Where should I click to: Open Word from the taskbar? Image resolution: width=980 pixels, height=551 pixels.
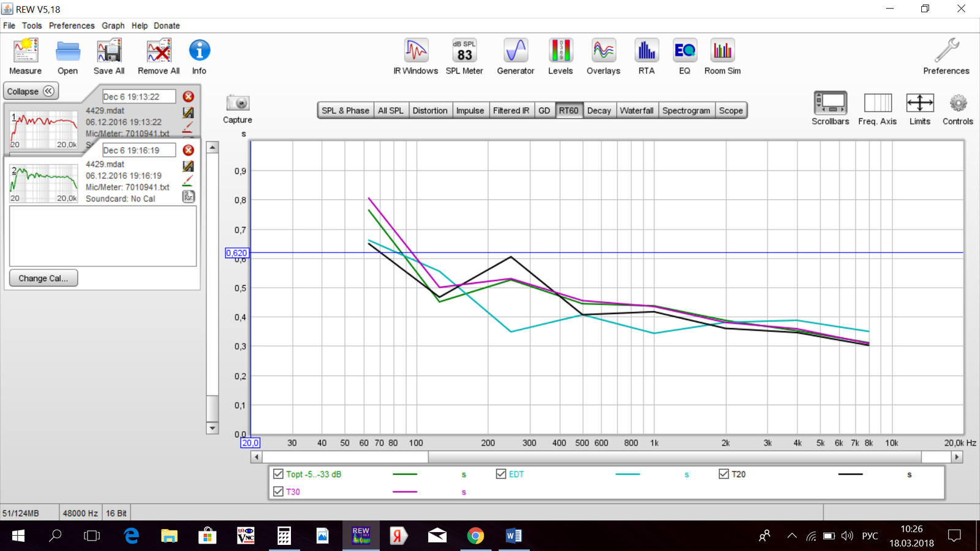click(x=513, y=536)
